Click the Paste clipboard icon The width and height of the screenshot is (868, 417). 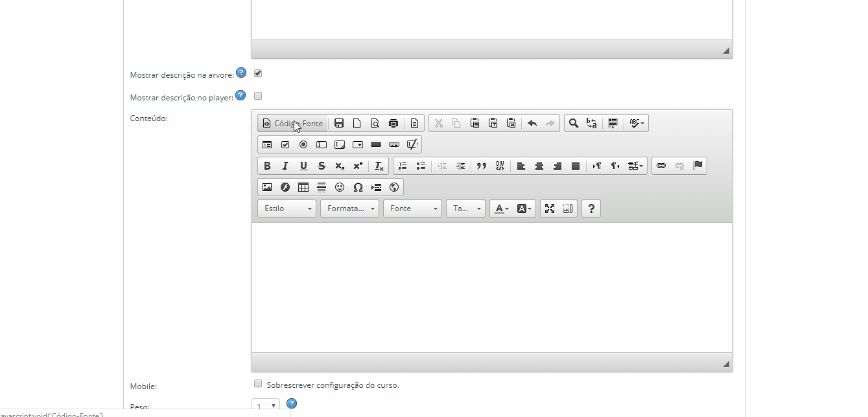pyautogui.click(x=475, y=123)
